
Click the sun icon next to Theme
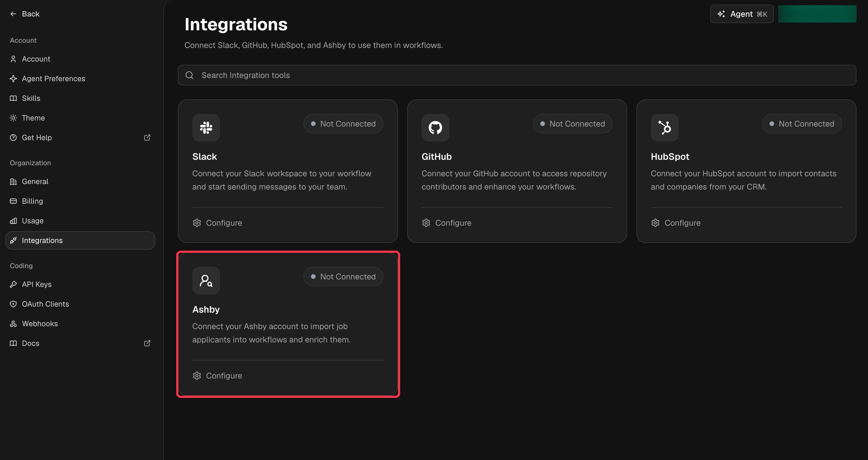click(x=13, y=118)
